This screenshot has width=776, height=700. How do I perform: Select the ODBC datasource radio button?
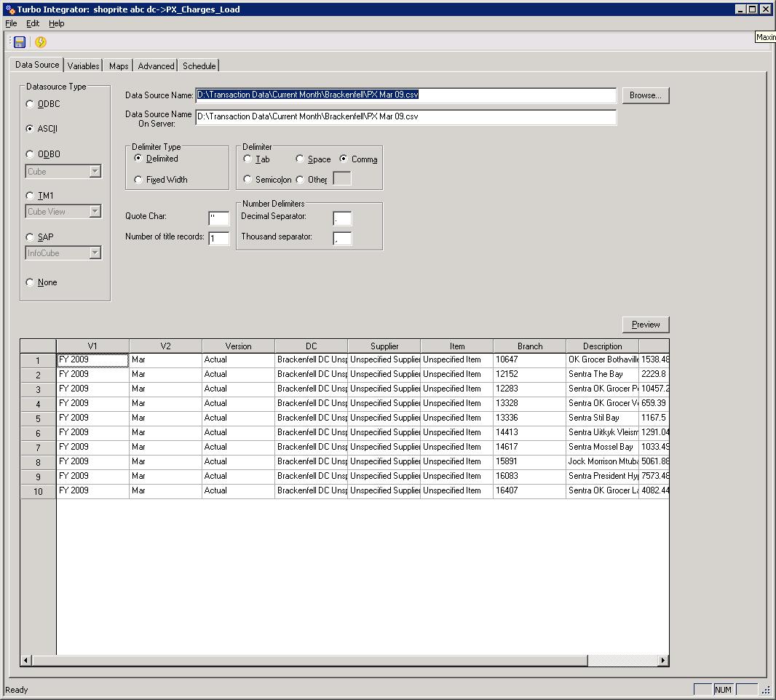pyautogui.click(x=30, y=104)
